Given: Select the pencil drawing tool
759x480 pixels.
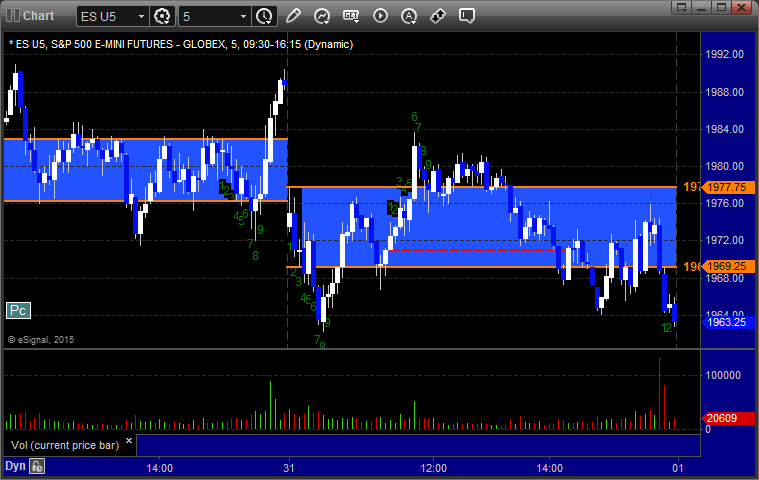Looking at the screenshot, I should (x=293, y=16).
